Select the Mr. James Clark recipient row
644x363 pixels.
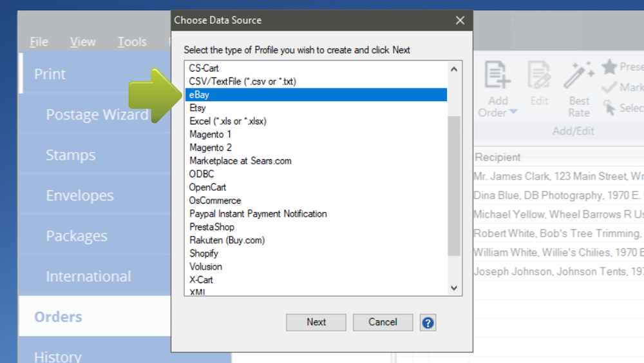click(x=557, y=176)
